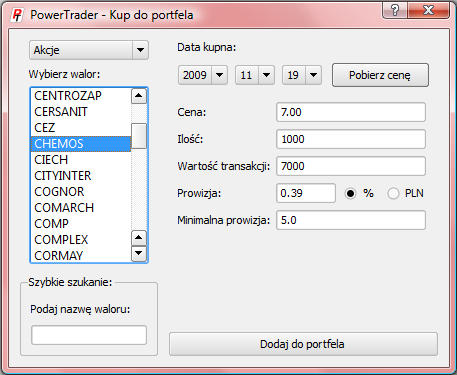The height and width of the screenshot is (375, 457).
Task: Click the Prowizja value field
Action: [306, 193]
